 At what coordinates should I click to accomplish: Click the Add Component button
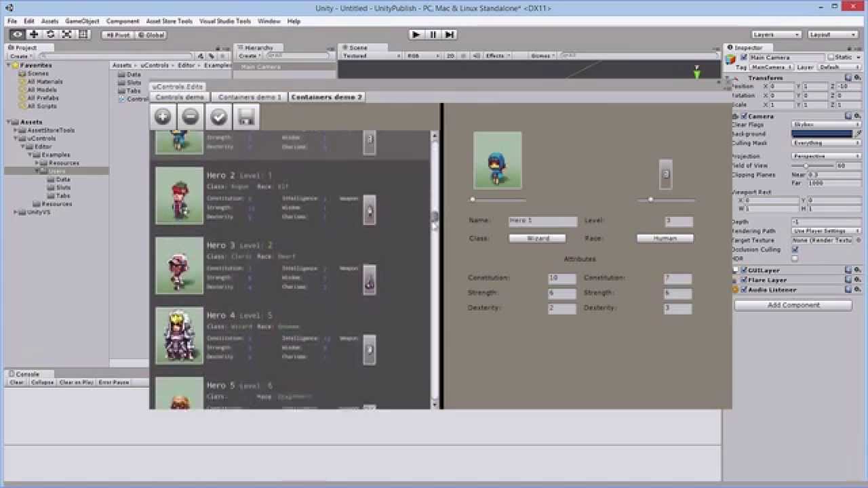793,305
